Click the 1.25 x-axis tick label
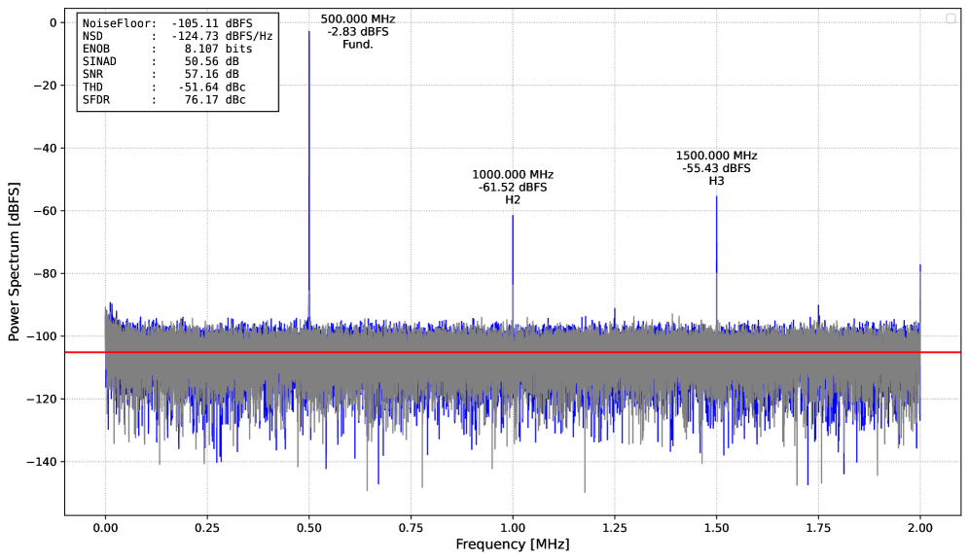 (x=615, y=528)
